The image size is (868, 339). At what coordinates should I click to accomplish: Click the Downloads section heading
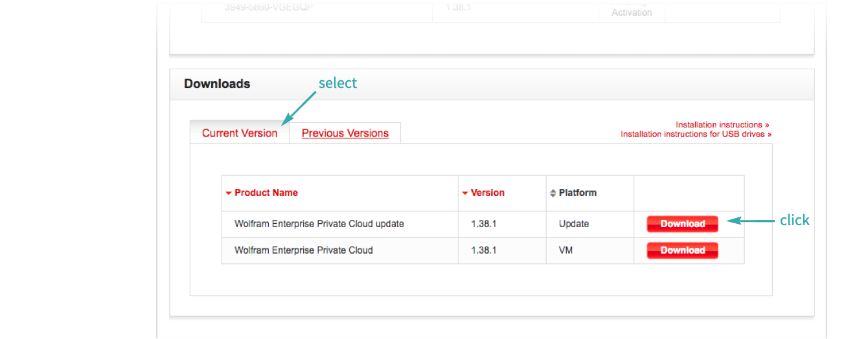(217, 84)
